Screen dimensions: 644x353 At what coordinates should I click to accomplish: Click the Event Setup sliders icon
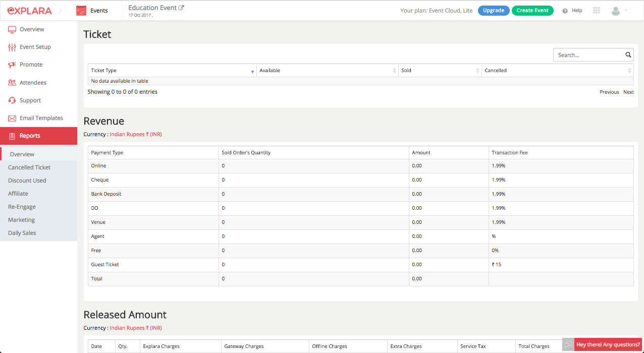12,47
